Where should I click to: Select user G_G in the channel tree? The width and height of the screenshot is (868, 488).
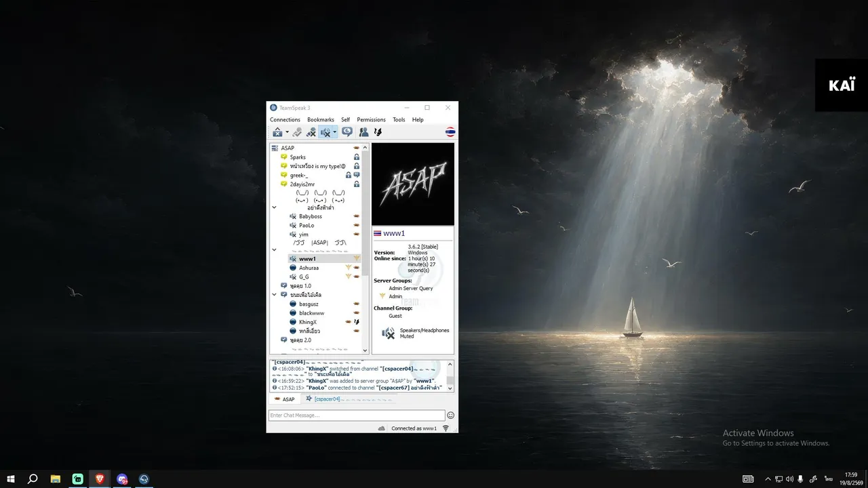click(x=304, y=277)
